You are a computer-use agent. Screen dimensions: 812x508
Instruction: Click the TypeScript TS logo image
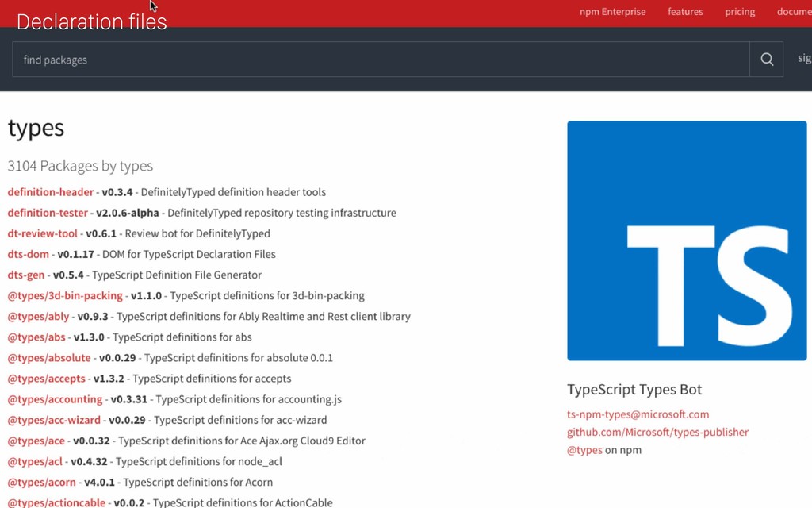coord(687,241)
